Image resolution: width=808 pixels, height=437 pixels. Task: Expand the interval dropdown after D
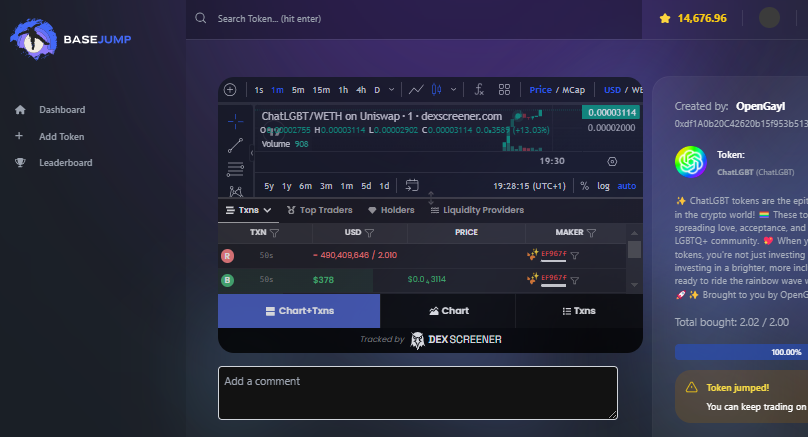point(391,90)
